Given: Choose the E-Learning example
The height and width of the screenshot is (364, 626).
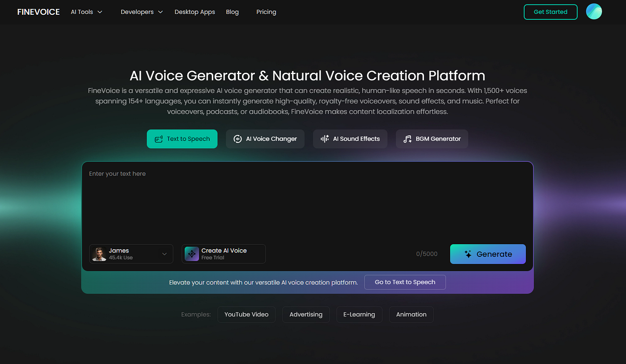Looking at the screenshot, I should tap(359, 314).
